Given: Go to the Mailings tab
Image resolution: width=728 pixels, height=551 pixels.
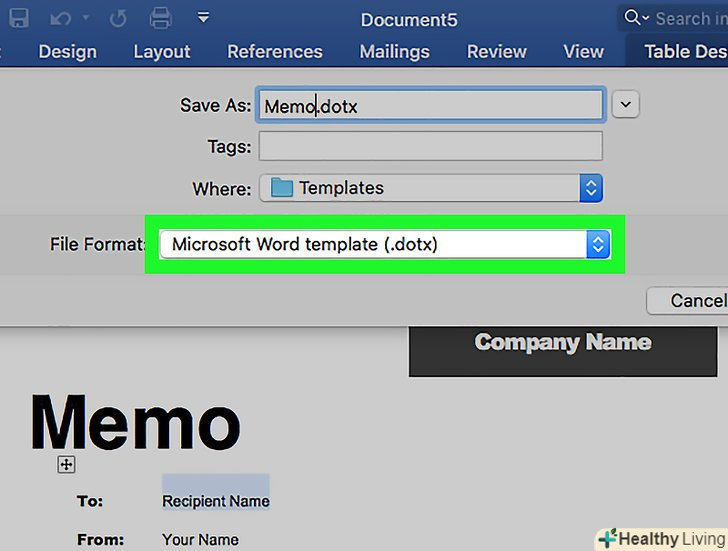Looking at the screenshot, I should tap(395, 52).
